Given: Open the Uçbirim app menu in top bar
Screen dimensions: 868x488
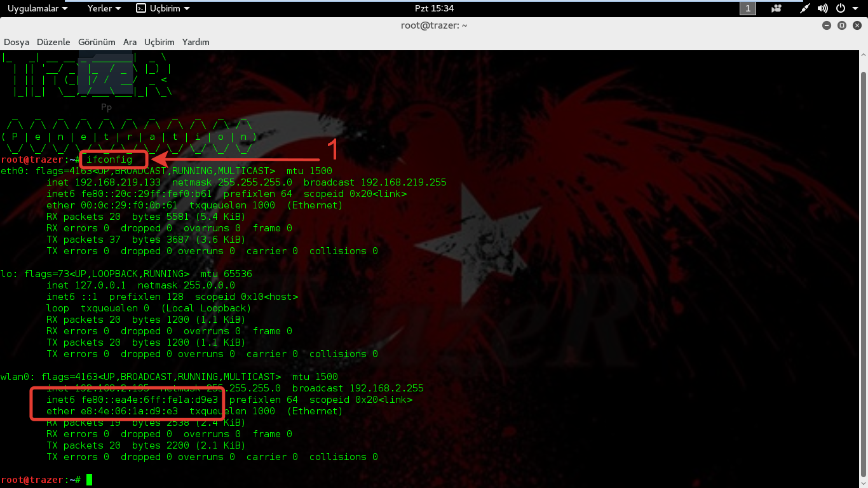Looking at the screenshot, I should [163, 8].
